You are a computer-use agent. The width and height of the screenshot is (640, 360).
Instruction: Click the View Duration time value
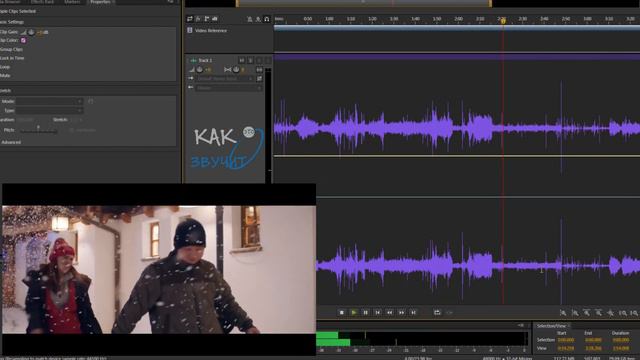click(621, 348)
